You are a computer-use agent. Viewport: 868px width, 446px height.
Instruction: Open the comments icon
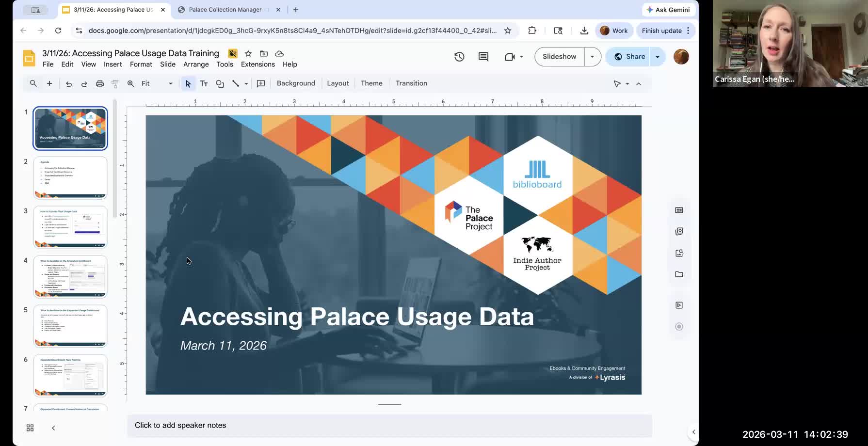483,57
